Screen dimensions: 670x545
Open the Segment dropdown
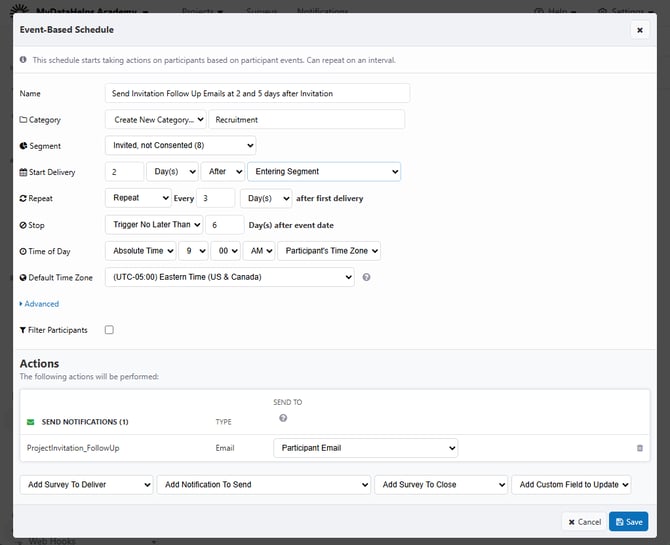tap(180, 146)
